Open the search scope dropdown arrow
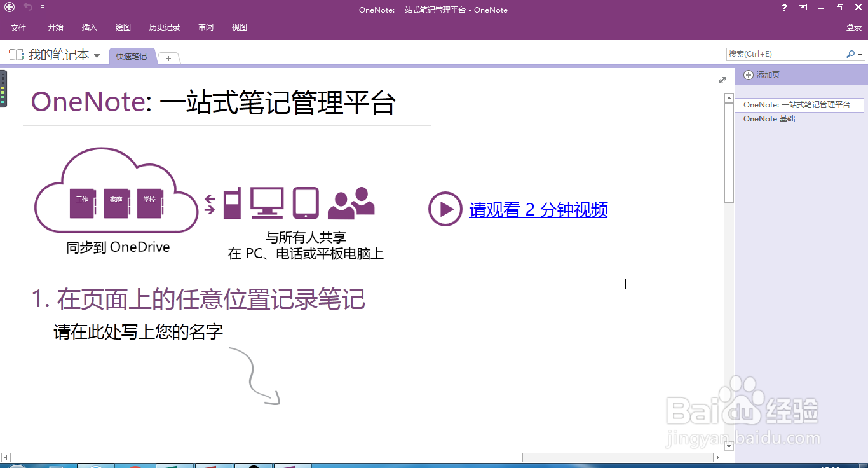This screenshot has width=868, height=468. [x=861, y=55]
